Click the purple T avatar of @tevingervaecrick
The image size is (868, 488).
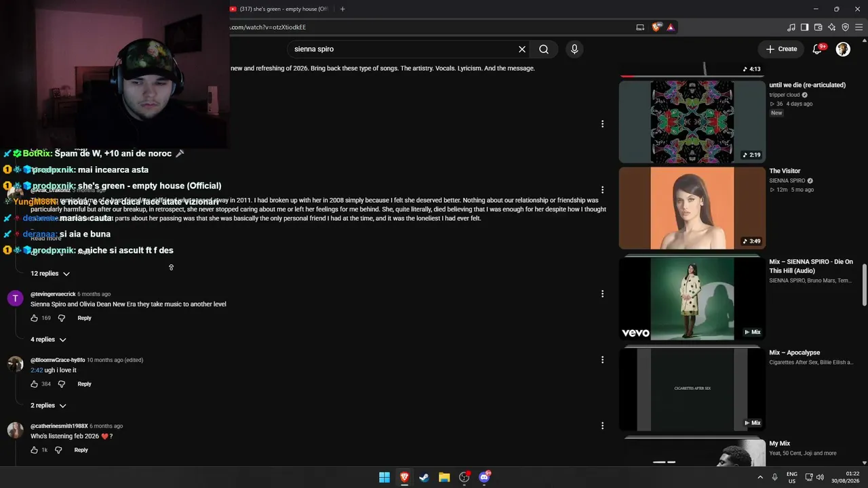[15, 299]
